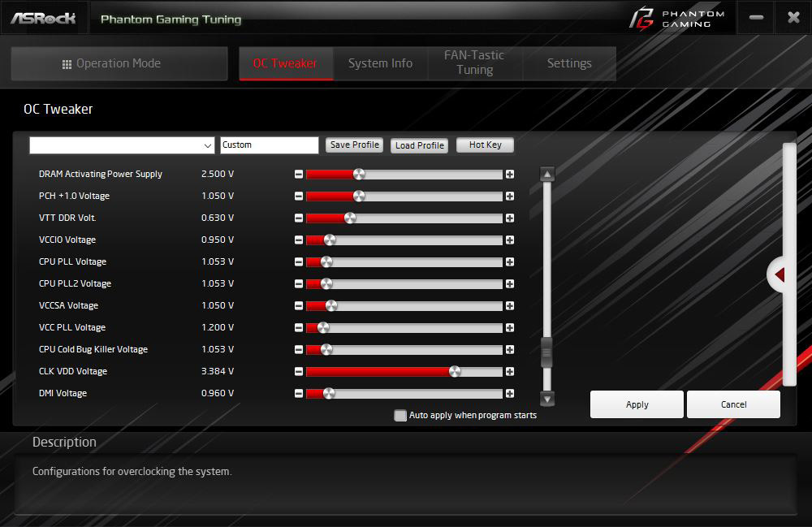Click VCCSA Voltage slider handle
Viewport: 812px width, 527px height.
[x=331, y=306]
